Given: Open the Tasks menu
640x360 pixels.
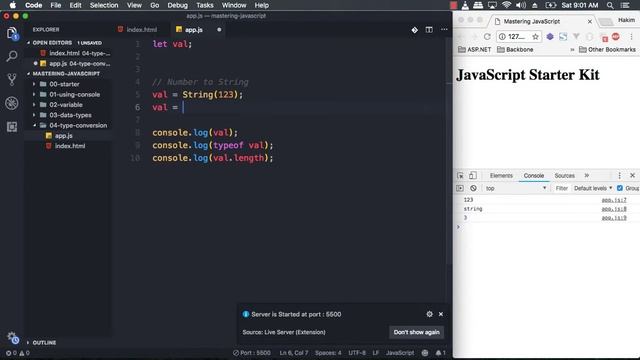Looking at the screenshot, I should pos(204,5).
